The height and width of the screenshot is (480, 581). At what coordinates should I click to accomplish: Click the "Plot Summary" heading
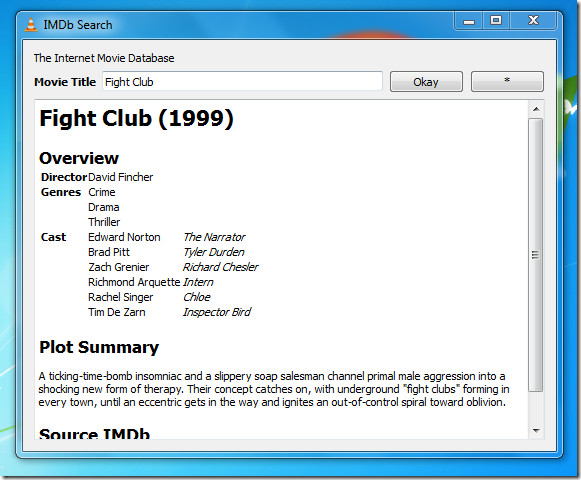(99, 347)
